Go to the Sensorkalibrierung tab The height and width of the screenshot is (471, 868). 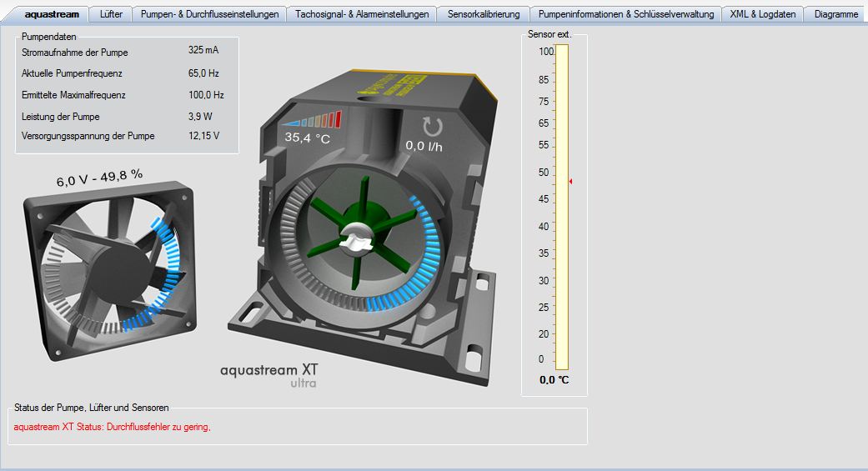coord(484,14)
